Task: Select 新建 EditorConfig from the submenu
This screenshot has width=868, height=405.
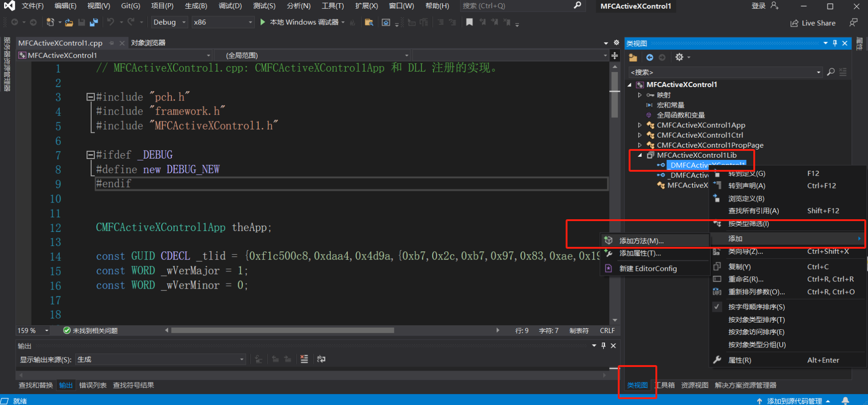Action: coord(655,269)
